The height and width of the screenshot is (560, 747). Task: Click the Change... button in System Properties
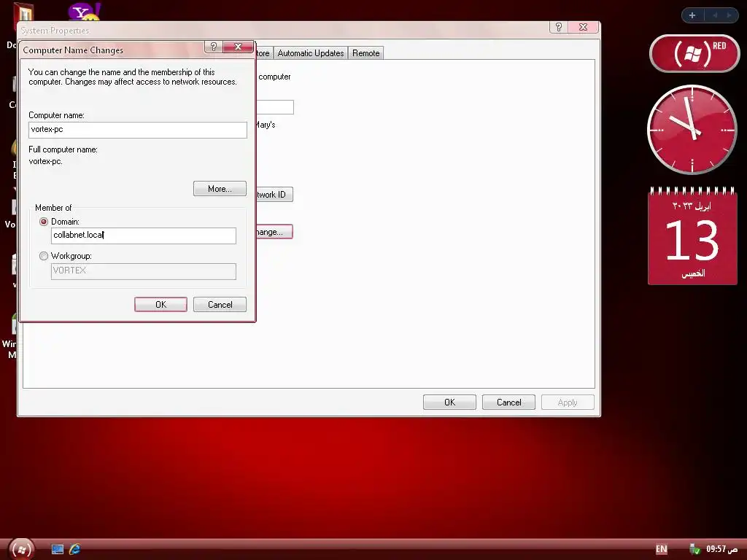click(274, 232)
